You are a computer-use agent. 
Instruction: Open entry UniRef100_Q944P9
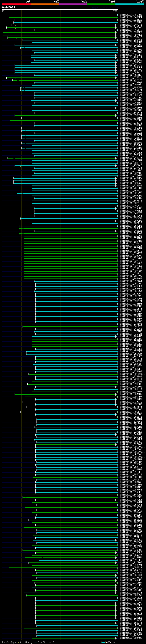pyautogui.click(x=131, y=67)
